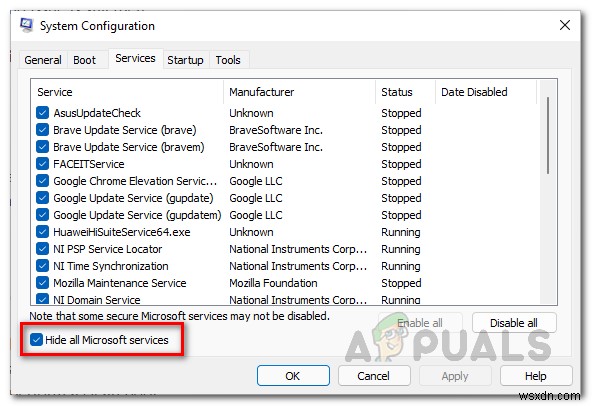This screenshot has height=406, width=592.
Task: Click the System Configuration title bar icon
Action: 26,25
